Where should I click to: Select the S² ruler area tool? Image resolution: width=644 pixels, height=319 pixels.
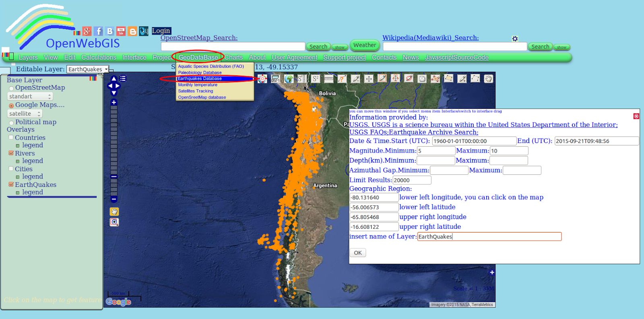302,79
